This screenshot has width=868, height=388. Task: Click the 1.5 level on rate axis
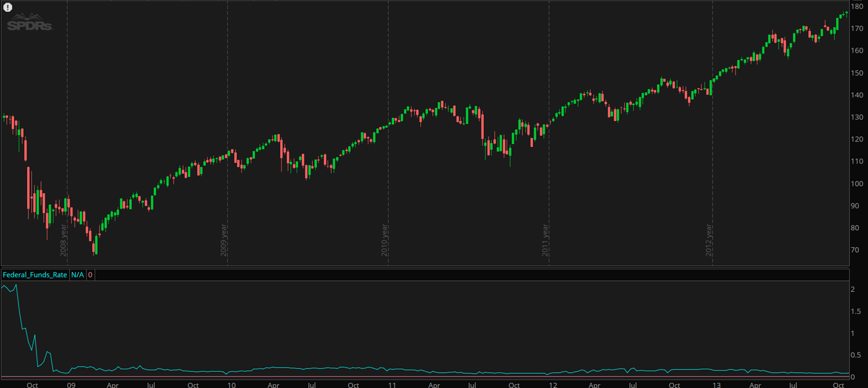855,312
